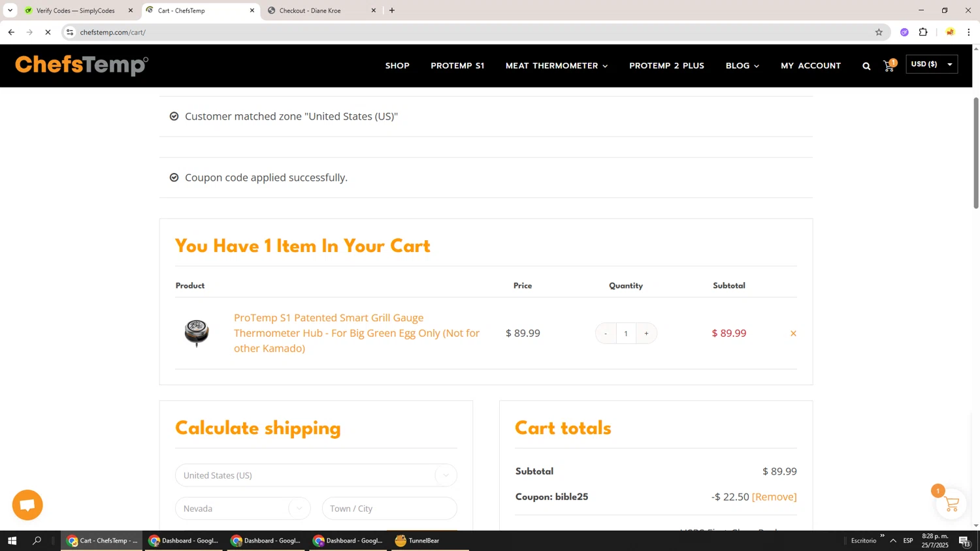Open the SHOP menu item

pos(397,66)
